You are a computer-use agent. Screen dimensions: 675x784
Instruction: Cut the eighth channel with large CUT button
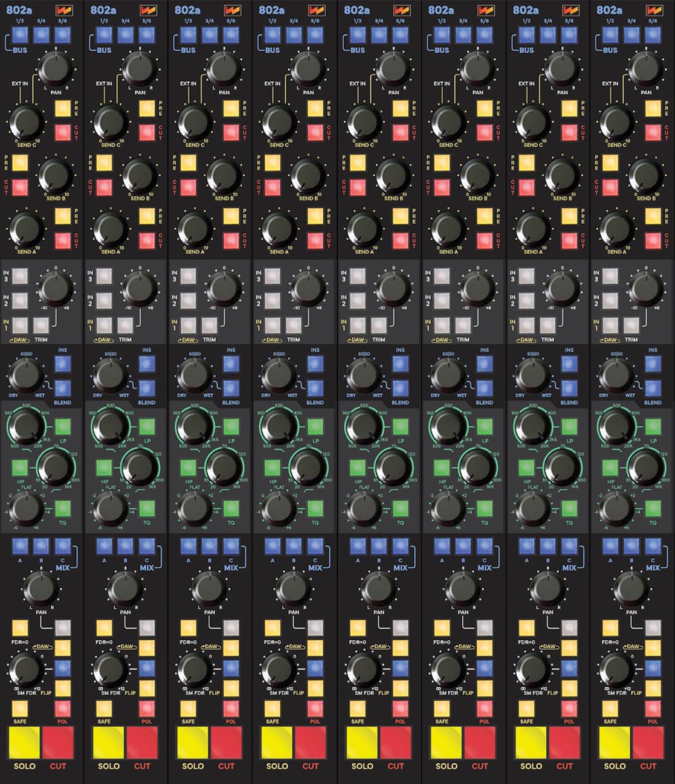(x=648, y=742)
